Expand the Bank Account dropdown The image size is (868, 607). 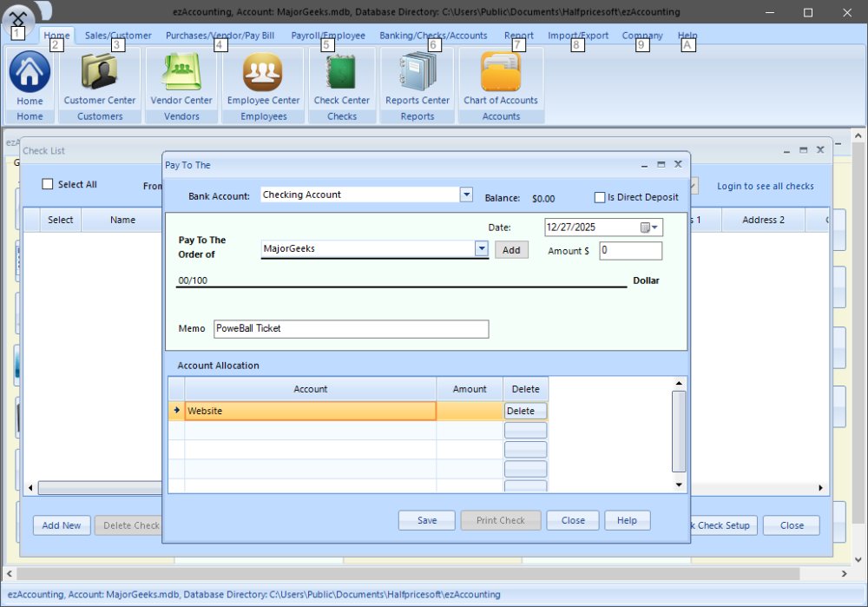coord(466,195)
